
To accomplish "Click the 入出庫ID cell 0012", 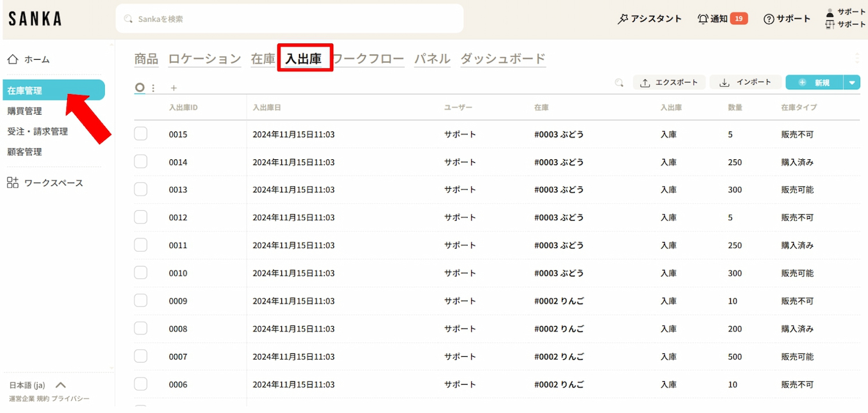I will (178, 218).
